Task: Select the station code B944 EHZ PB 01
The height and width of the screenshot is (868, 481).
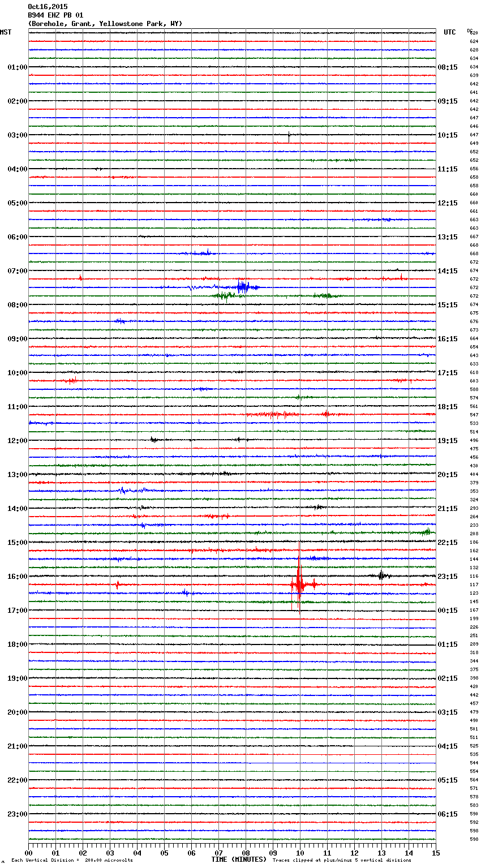Action: (55, 15)
